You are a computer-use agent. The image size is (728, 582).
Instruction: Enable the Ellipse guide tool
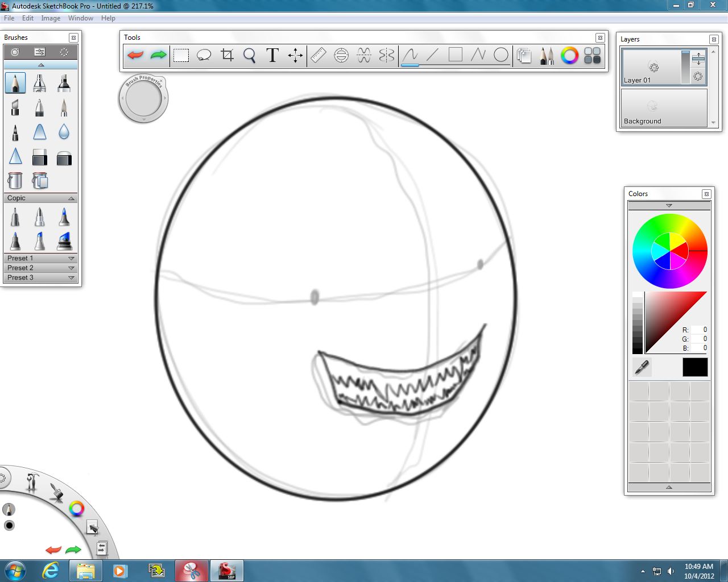341,55
